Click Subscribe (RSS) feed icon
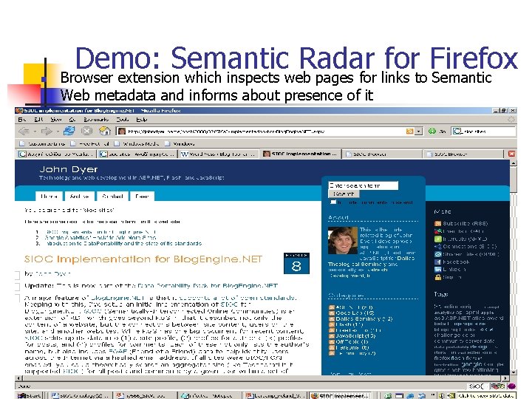 tap(437, 223)
